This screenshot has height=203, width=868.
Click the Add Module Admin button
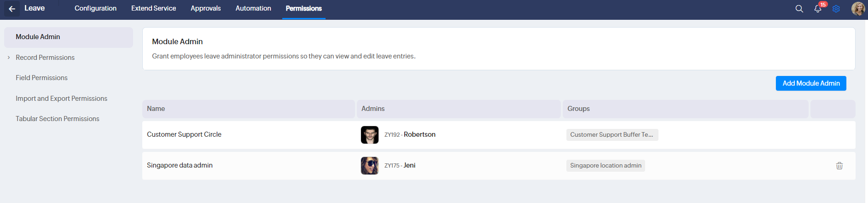(811, 83)
